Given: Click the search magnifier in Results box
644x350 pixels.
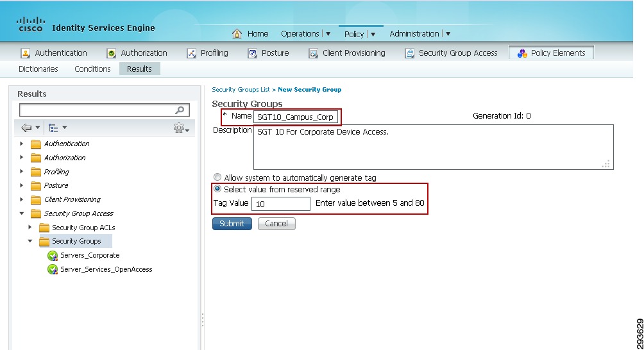Looking at the screenshot, I should (180, 110).
